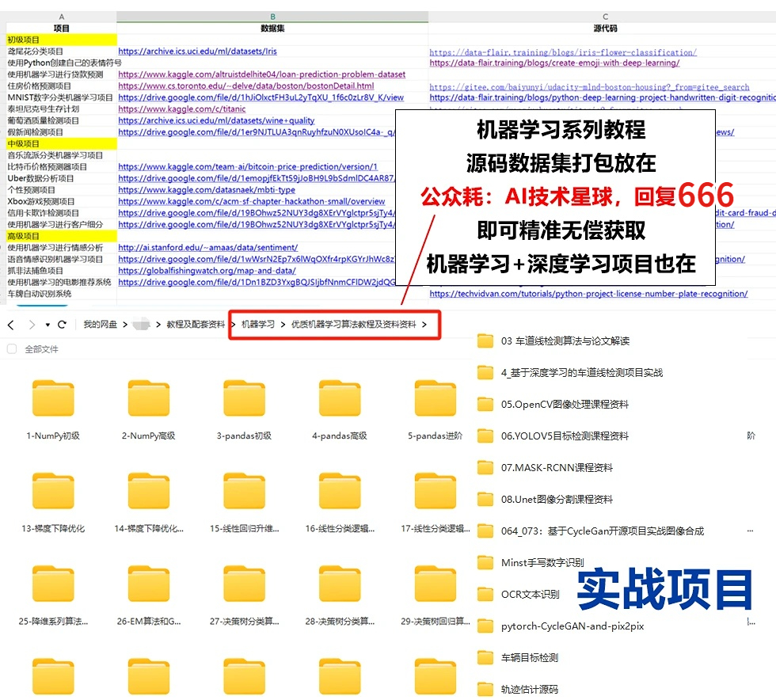Image resolution: width=776 pixels, height=700 pixels.
Task: Click folder icon for 08.Unet图像分割课程资料
Action: coord(485,499)
